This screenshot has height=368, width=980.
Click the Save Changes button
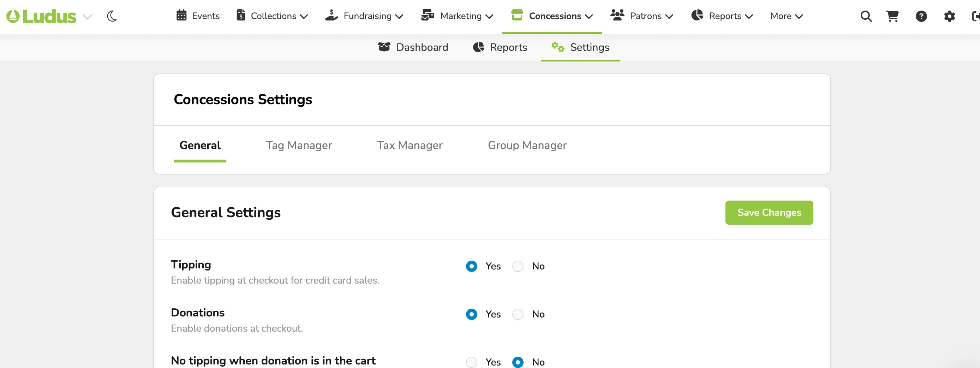pyautogui.click(x=769, y=212)
